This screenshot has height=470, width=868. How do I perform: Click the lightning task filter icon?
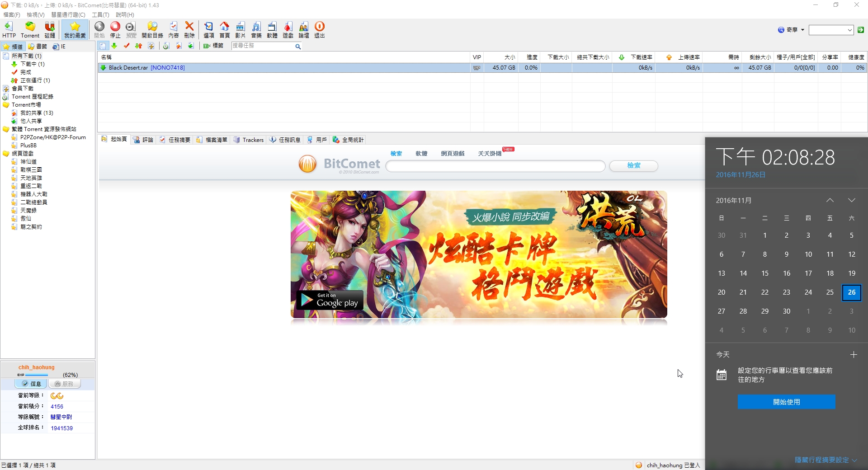click(x=151, y=46)
